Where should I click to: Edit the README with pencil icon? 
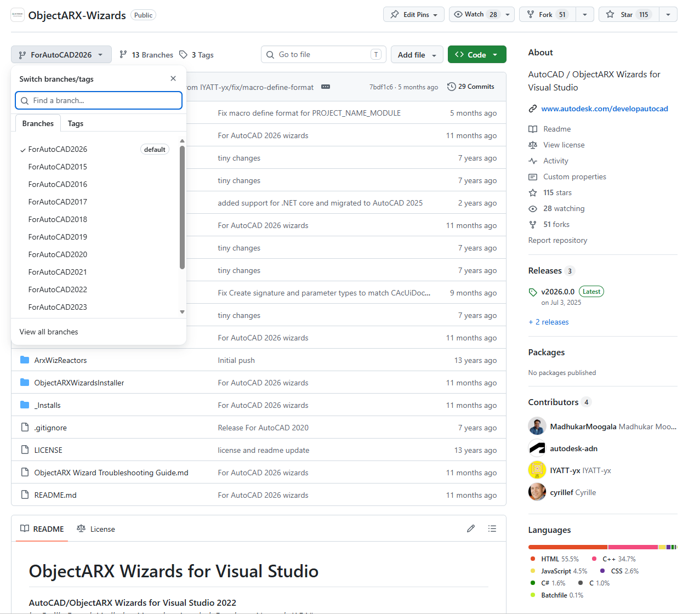tap(471, 528)
